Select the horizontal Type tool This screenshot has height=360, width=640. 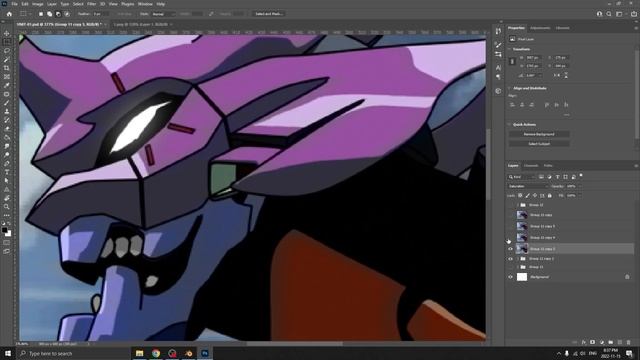coord(7,172)
